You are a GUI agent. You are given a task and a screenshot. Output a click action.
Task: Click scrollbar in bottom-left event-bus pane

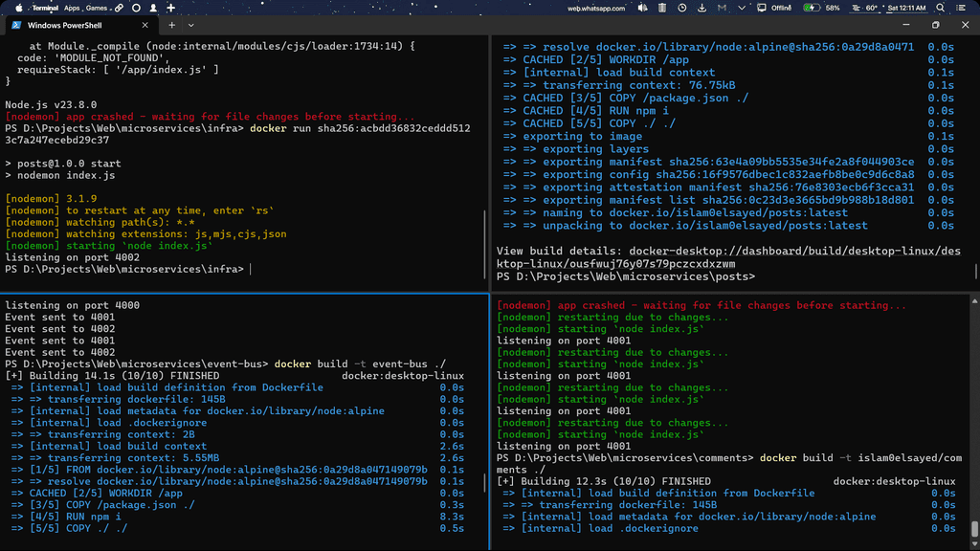click(x=485, y=483)
